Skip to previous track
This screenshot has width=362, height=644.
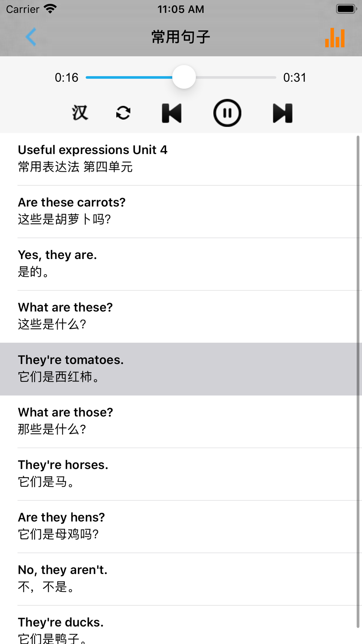[172, 113]
